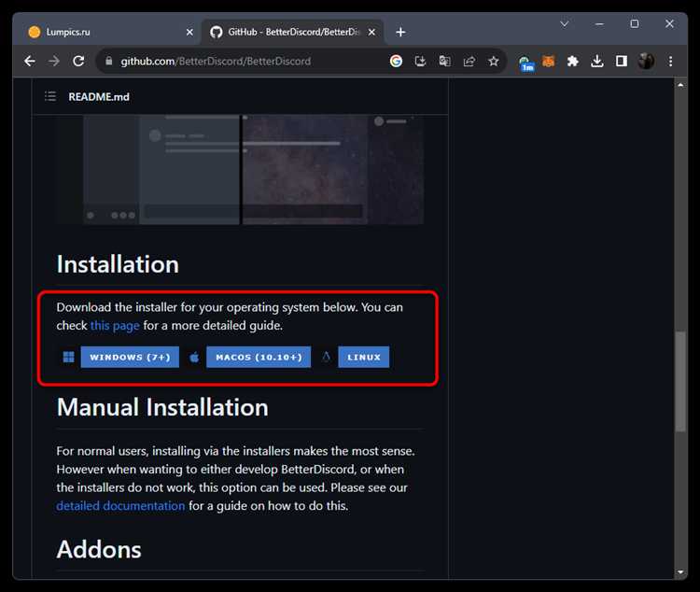Reload the GitHub page
Screen dimensions: 700x592
pyautogui.click(x=78, y=62)
